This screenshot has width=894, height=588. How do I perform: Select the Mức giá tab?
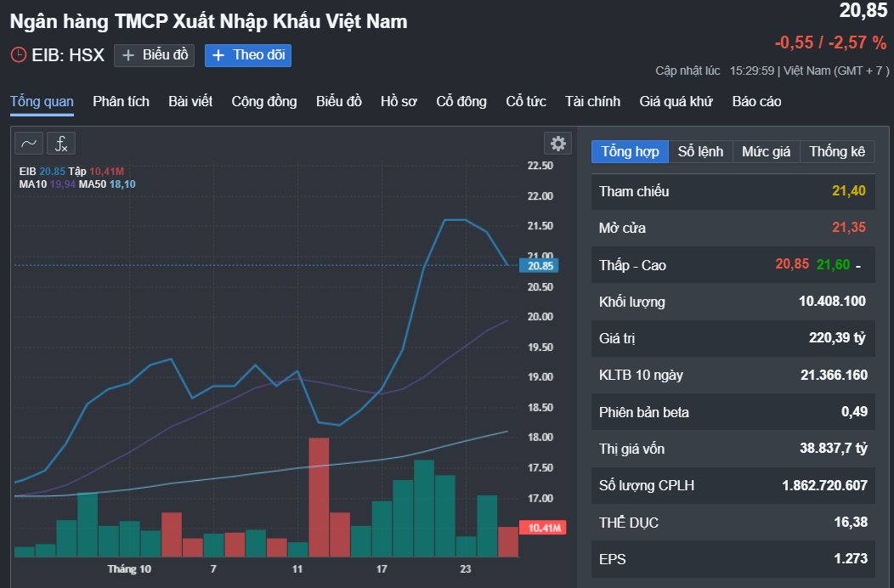pyautogui.click(x=766, y=151)
